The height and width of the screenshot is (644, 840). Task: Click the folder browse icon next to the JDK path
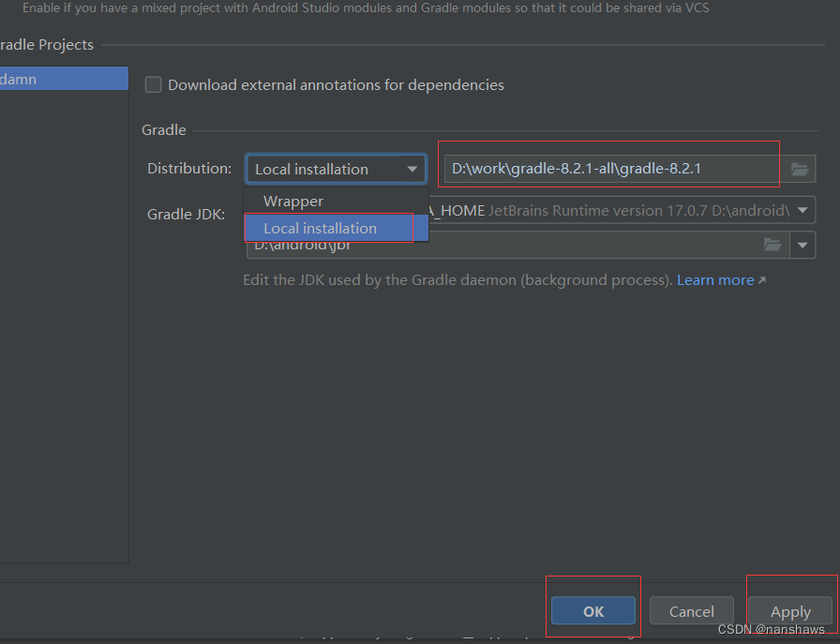772,245
